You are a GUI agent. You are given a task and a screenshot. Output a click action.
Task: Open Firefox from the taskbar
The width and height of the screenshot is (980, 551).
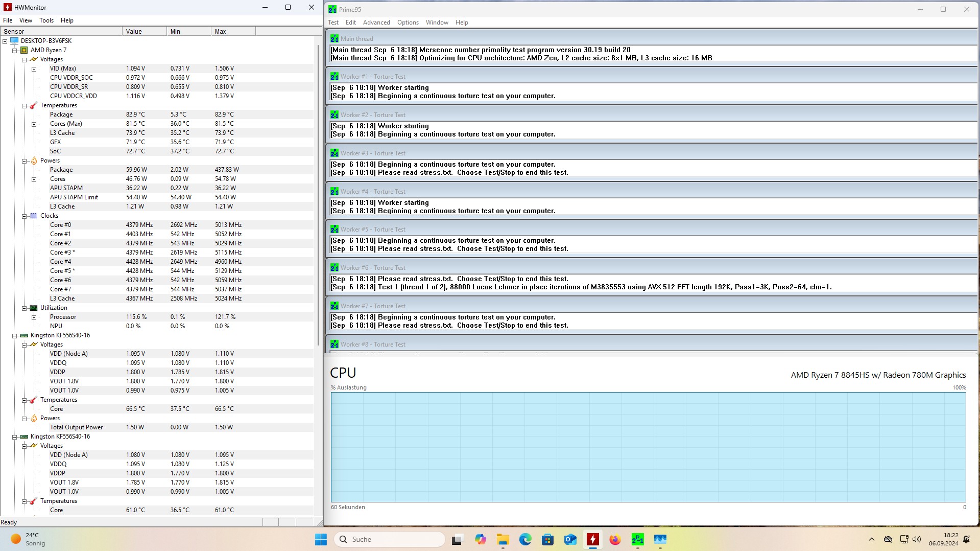pyautogui.click(x=615, y=539)
